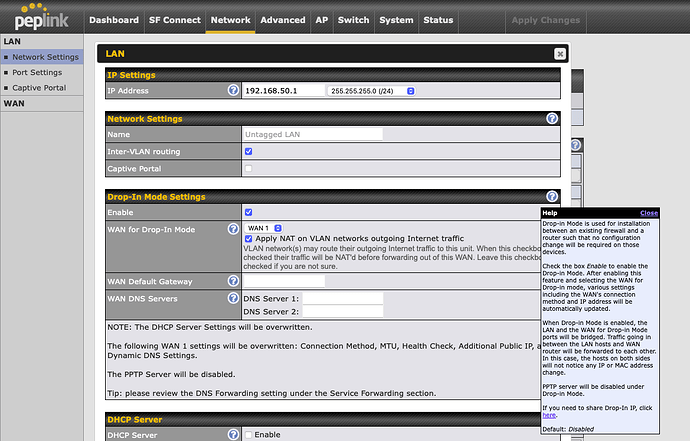Screen dimensions: 690x441
Task: Open help for Network Settings section
Action: click(552, 118)
